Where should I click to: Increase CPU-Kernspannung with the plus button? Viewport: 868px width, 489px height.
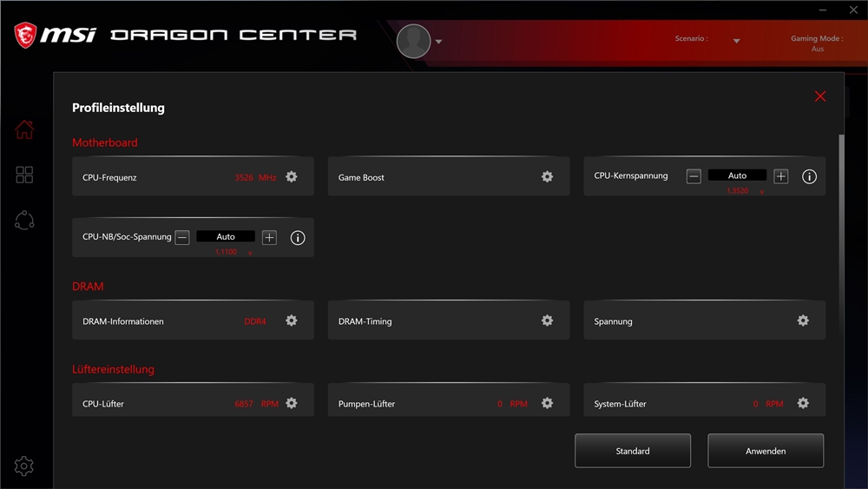[x=781, y=176]
